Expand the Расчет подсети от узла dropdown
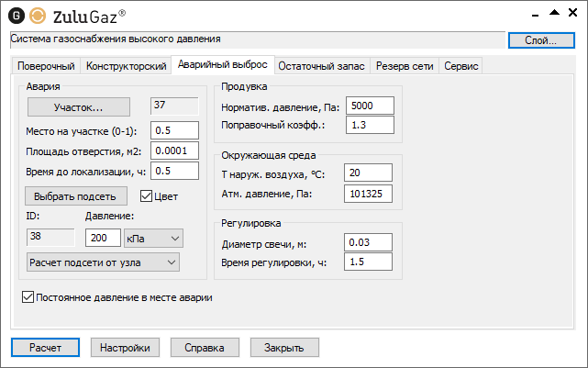 click(103, 262)
